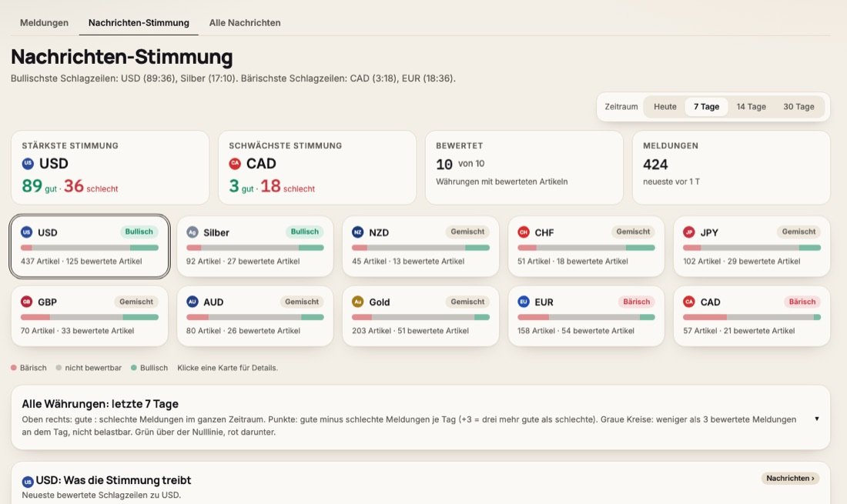
Task: Click the 424 Meldungen count
Action: pos(655,165)
